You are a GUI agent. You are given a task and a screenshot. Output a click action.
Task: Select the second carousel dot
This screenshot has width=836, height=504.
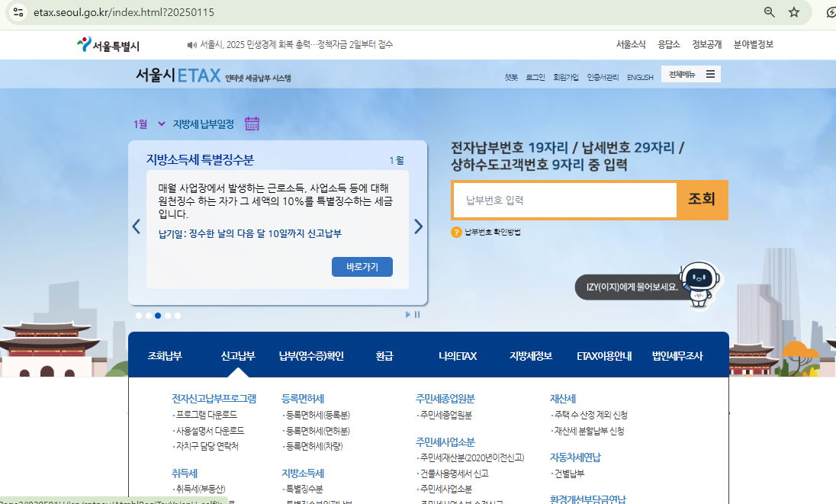pyautogui.click(x=148, y=316)
